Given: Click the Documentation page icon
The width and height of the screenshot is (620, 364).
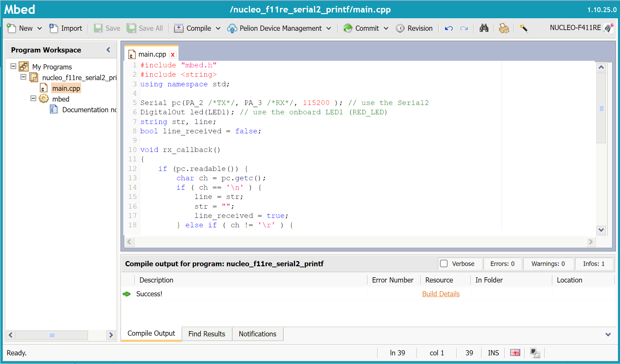Looking at the screenshot, I should (54, 109).
